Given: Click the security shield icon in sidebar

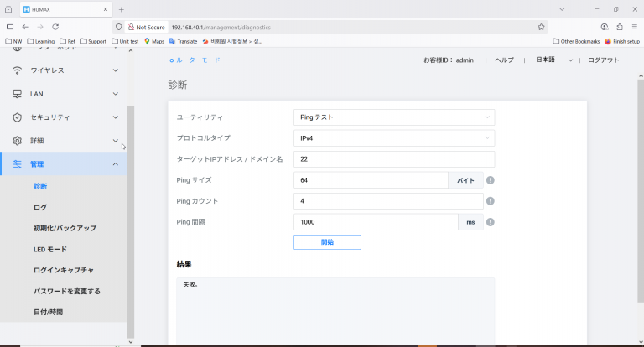Looking at the screenshot, I should [17, 117].
